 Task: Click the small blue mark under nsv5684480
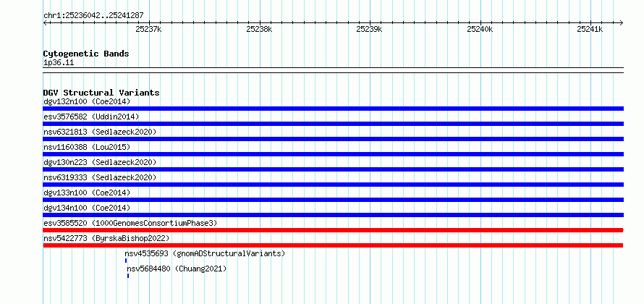128,276
